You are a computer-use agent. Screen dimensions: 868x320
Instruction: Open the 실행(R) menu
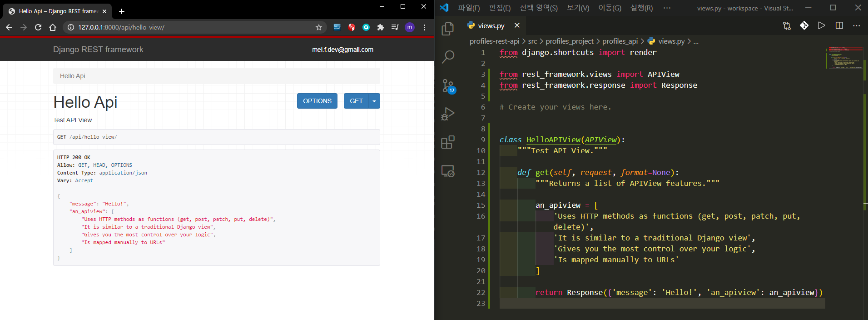641,8
